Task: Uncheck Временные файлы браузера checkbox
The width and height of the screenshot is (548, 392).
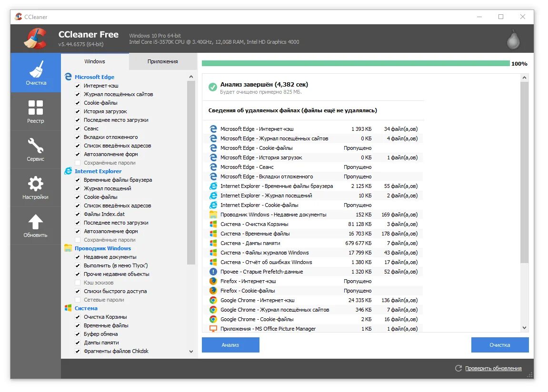Action: pyautogui.click(x=78, y=180)
